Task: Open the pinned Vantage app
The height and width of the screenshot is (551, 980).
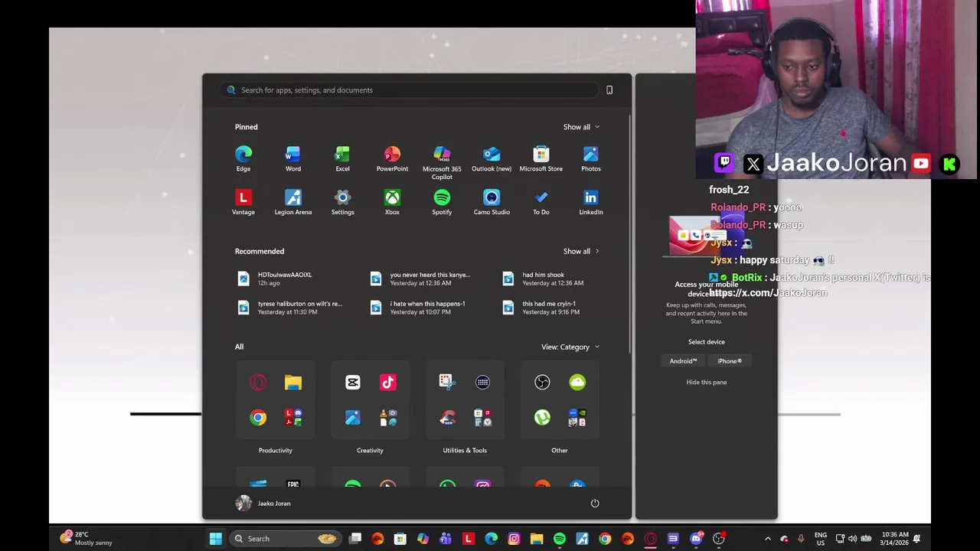Action: point(243,203)
